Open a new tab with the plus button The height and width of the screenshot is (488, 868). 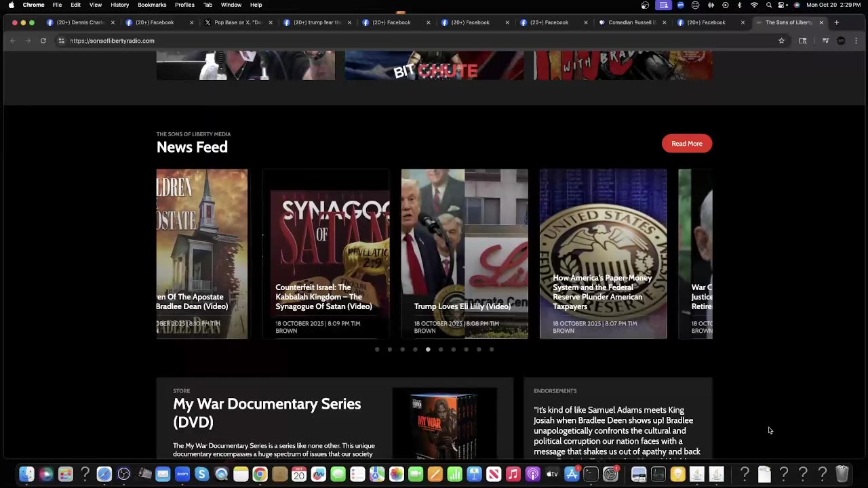[x=836, y=22]
